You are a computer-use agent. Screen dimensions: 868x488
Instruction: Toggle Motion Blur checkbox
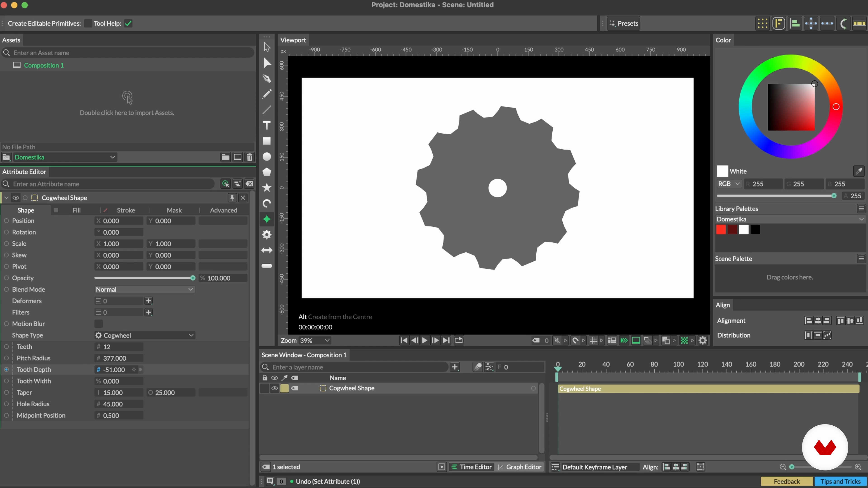pyautogui.click(x=98, y=324)
